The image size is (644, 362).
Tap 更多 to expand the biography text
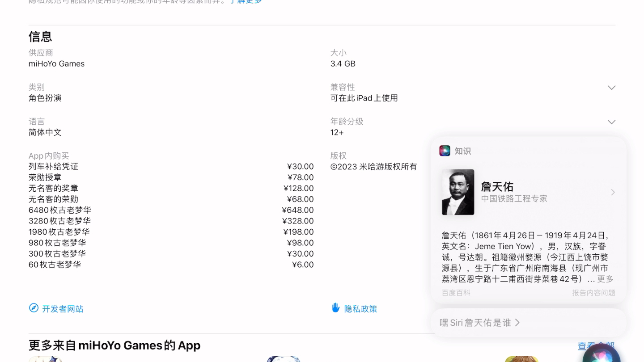click(x=606, y=279)
